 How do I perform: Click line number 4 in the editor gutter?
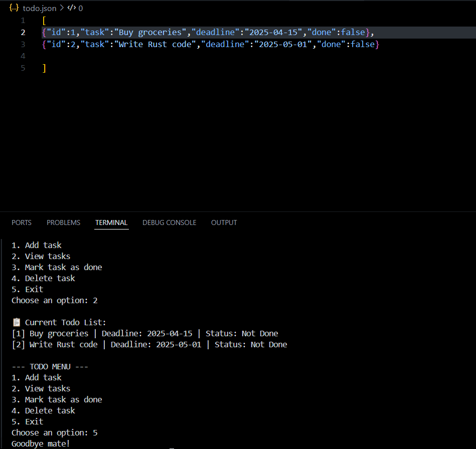click(23, 56)
